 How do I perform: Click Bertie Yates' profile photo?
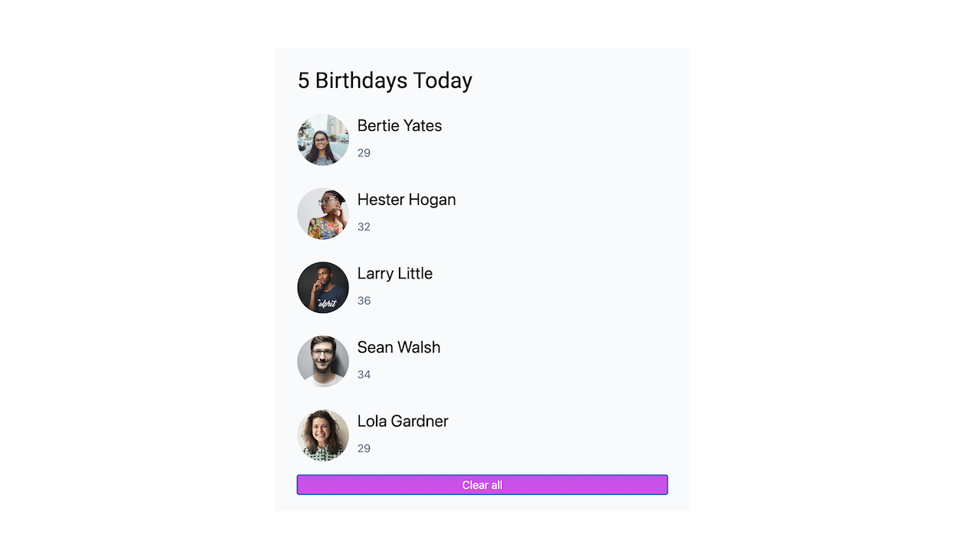coord(323,140)
